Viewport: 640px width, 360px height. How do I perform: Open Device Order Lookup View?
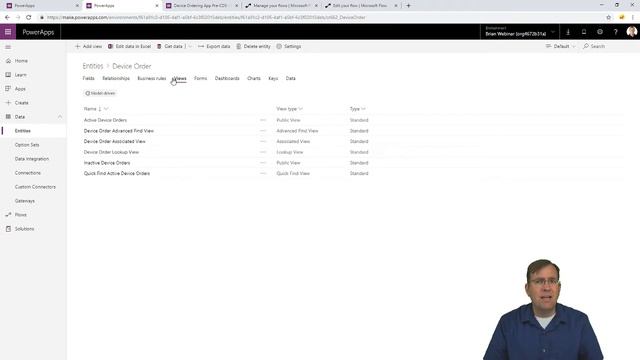(x=111, y=152)
